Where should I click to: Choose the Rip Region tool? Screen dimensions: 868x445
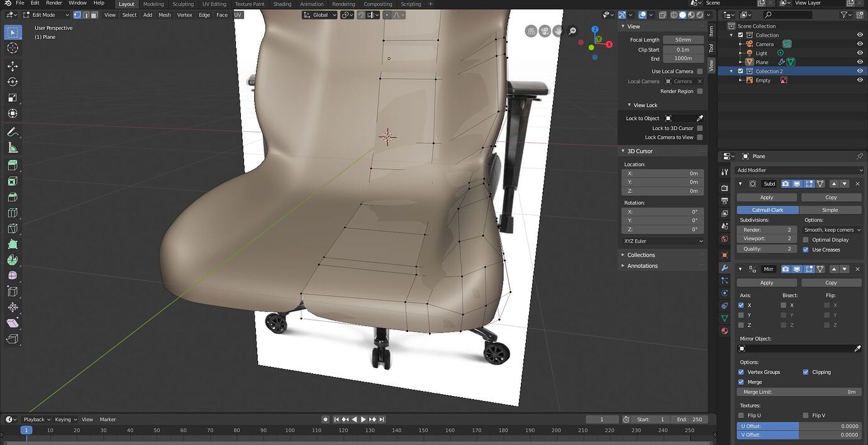(13, 339)
